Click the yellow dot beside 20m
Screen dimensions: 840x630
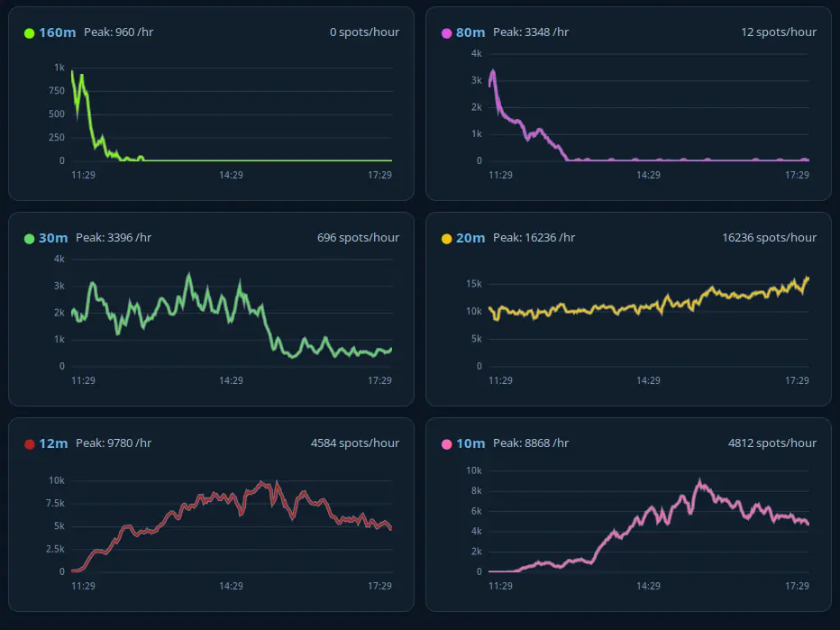[x=446, y=239]
